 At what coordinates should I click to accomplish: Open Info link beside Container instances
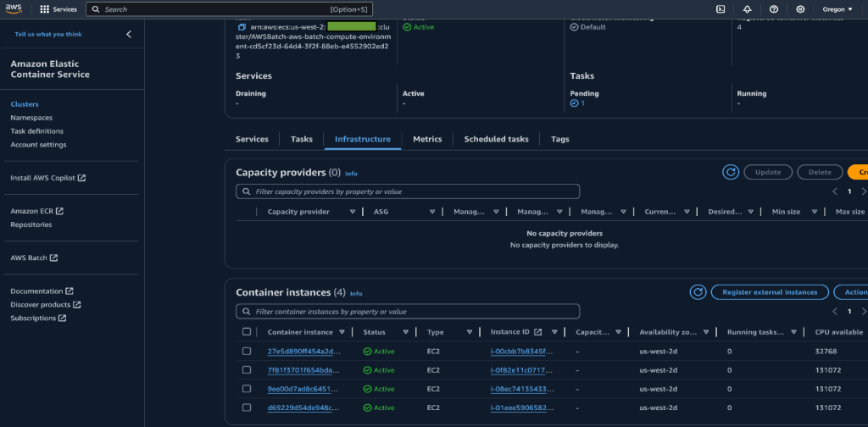(x=356, y=294)
